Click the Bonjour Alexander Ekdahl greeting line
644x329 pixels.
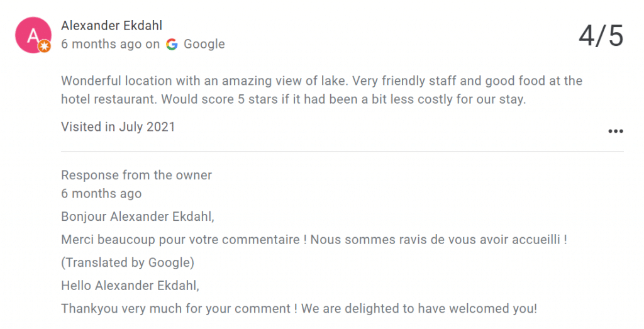(137, 216)
